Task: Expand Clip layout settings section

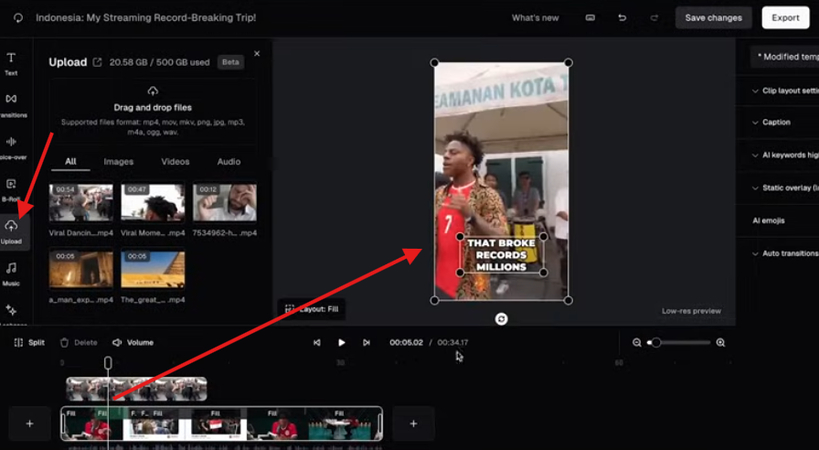Action: point(785,91)
